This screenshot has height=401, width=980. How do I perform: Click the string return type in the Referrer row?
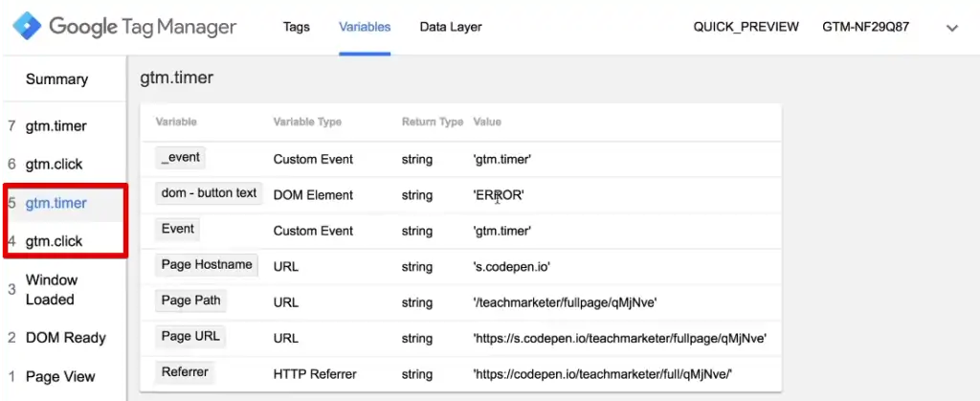[x=417, y=375]
